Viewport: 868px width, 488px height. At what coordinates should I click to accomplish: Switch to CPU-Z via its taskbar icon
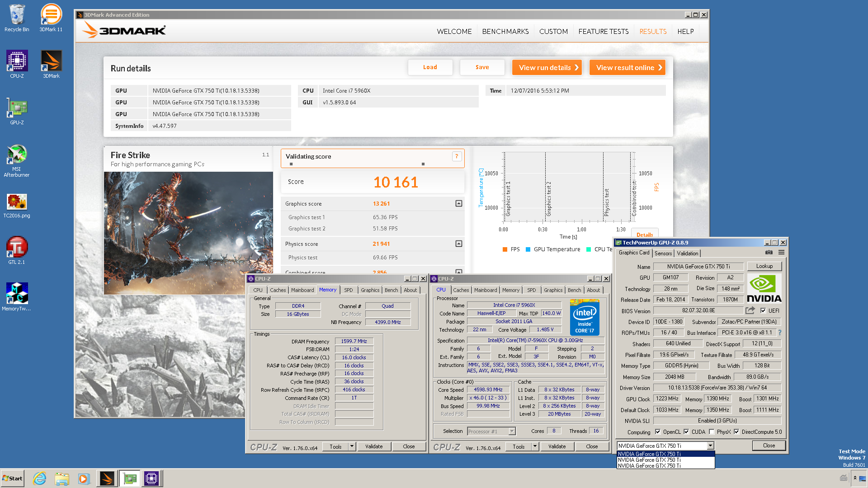coord(151,479)
